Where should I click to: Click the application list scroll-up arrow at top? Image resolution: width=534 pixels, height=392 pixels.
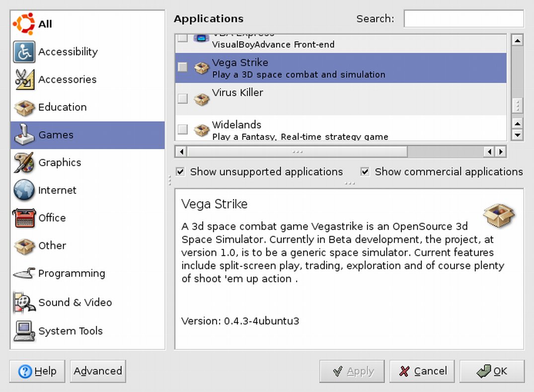click(x=517, y=41)
